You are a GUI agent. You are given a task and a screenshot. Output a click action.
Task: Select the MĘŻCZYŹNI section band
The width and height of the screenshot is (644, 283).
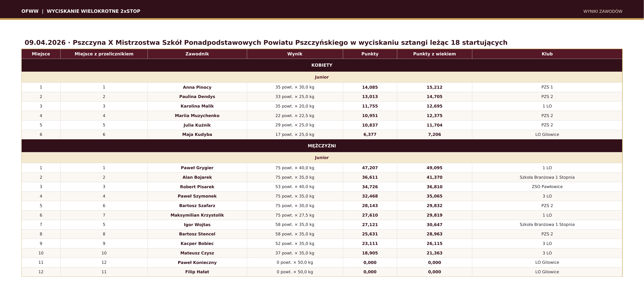coord(322,146)
